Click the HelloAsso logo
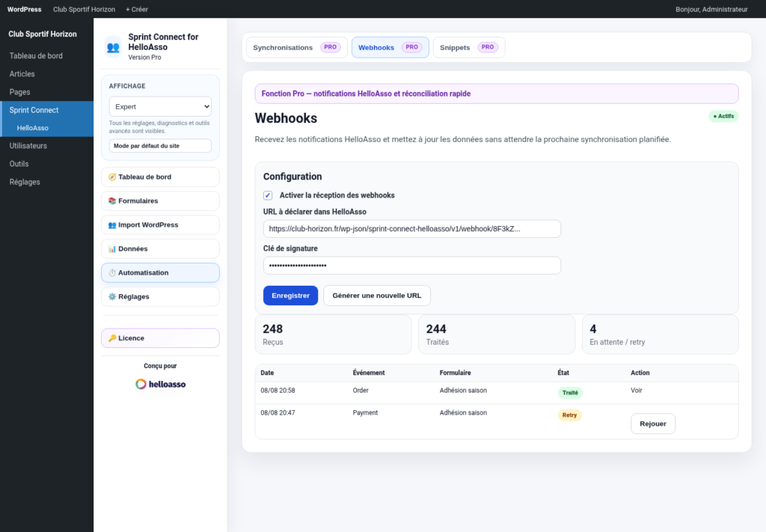 coord(160,384)
